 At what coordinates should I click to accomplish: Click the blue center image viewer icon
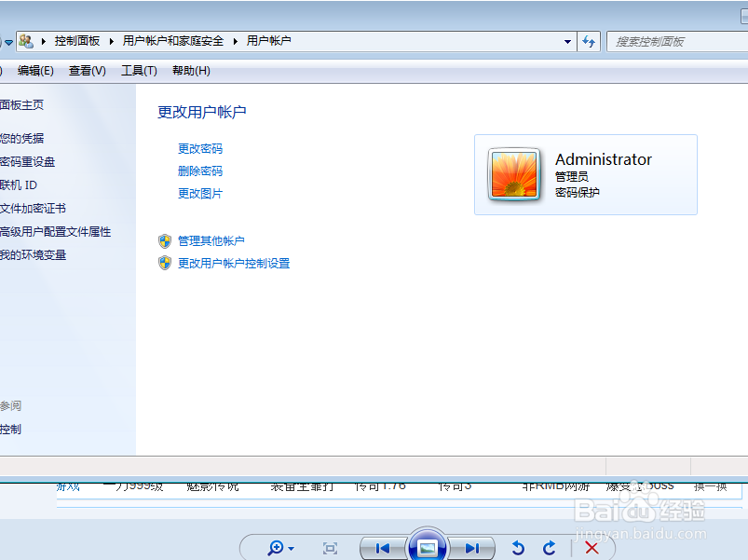pos(428,548)
